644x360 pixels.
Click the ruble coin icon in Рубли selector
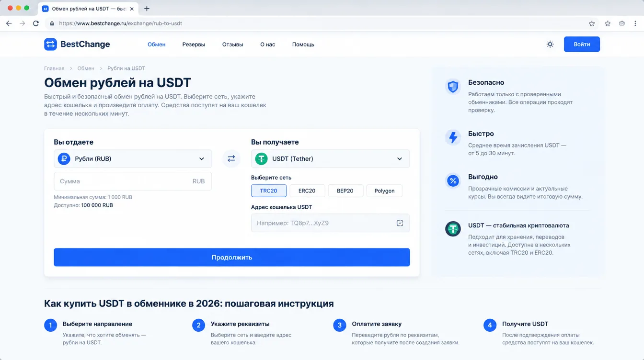point(64,158)
